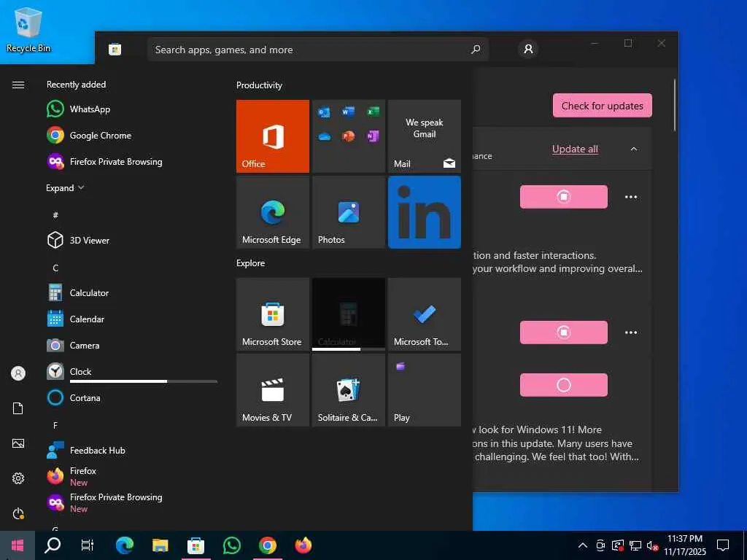Viewport: 747px width, 560px height.
Task: Open Settings gear in Start sidebar
Action: click(x=18, y=478)
